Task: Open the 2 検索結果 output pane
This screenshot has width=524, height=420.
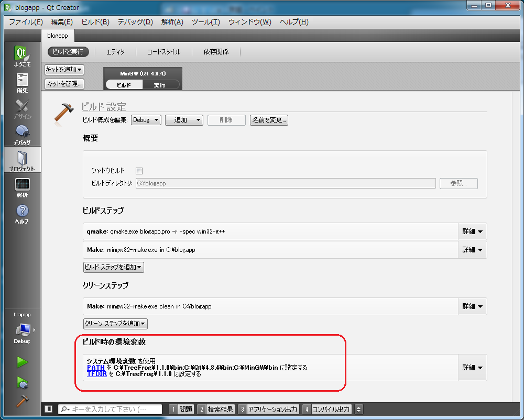Action: point(215,409)
